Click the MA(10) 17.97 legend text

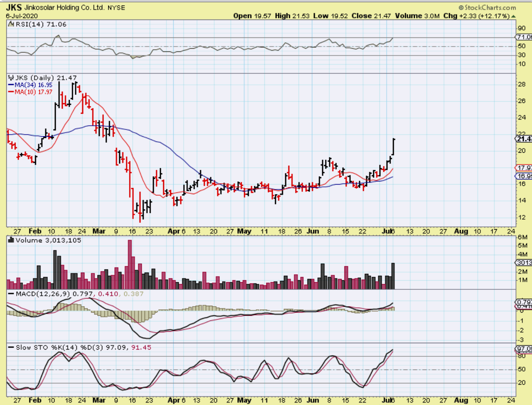(33, 92)
